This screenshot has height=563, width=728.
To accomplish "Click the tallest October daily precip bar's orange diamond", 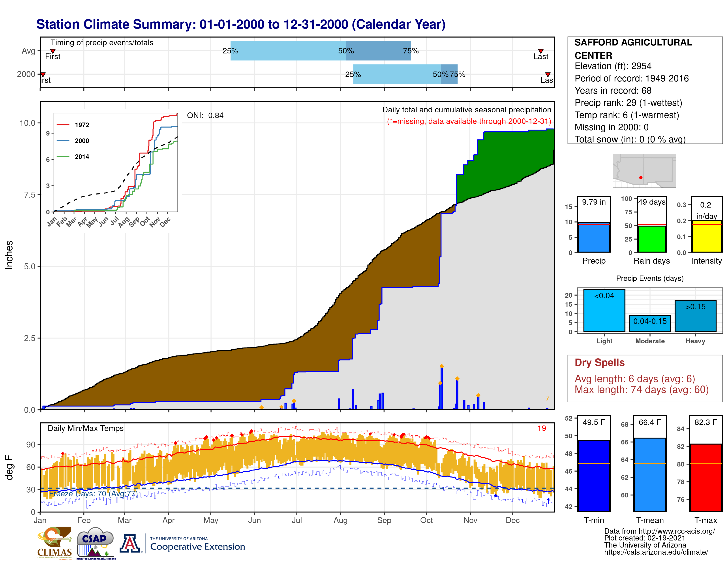I will pyautogui.click(x=442, y=366).
